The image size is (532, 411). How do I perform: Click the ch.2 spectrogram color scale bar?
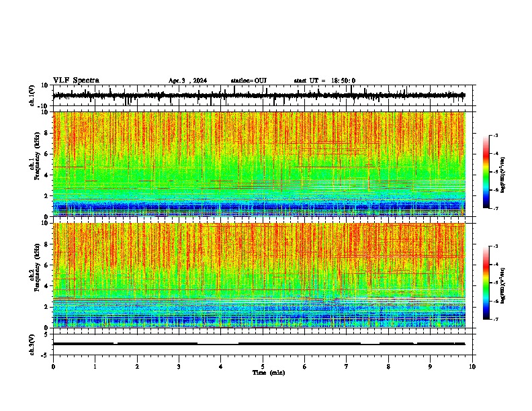tap(486, 283)
